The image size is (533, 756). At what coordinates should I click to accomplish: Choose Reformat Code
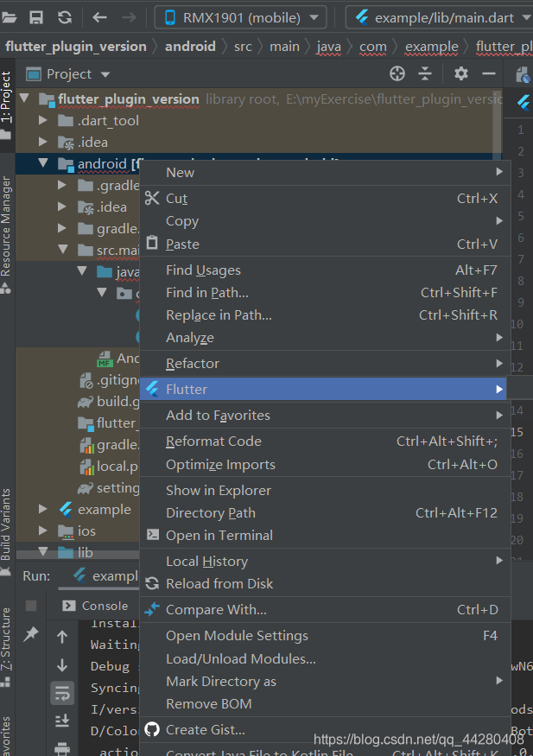(x=325, y=442)
